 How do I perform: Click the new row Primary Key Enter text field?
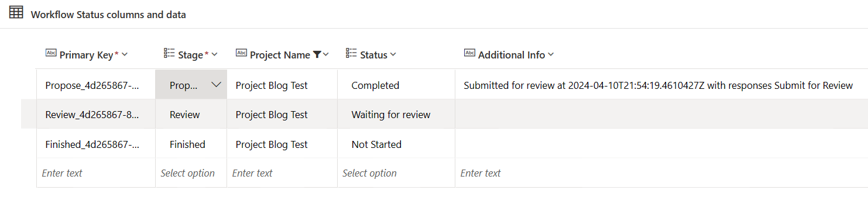coord(96,173)
